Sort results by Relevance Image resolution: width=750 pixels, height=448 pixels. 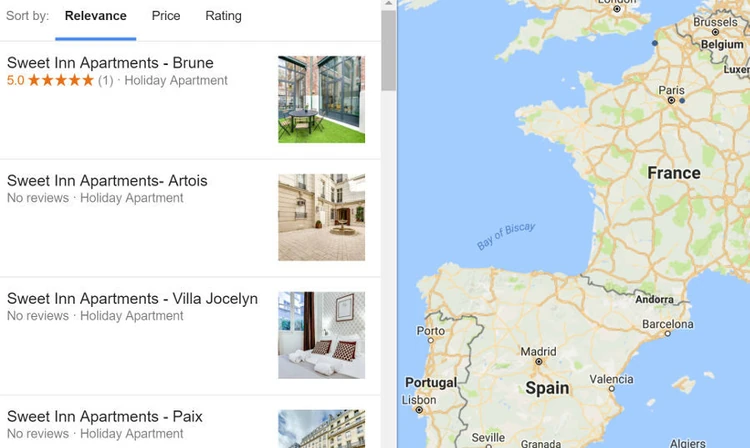[x=96, y=16]
